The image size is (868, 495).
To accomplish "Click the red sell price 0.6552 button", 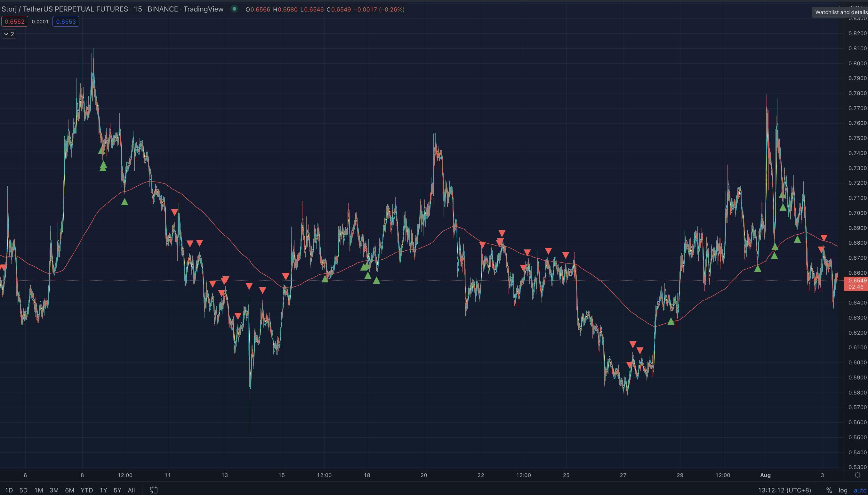I will 15,21.
